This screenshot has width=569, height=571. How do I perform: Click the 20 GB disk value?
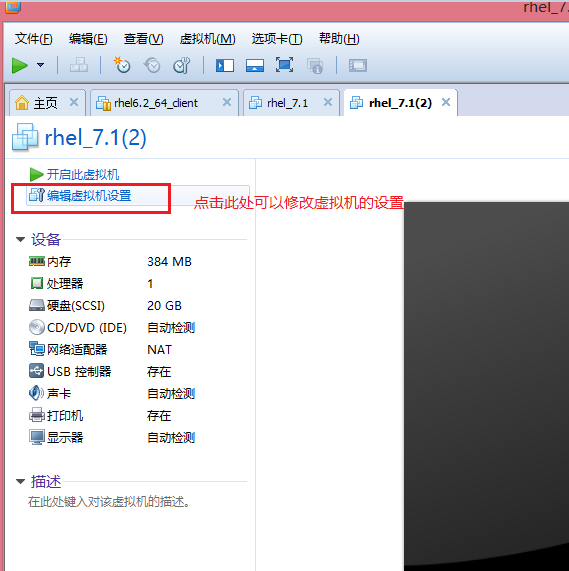(x=164, y=306)
